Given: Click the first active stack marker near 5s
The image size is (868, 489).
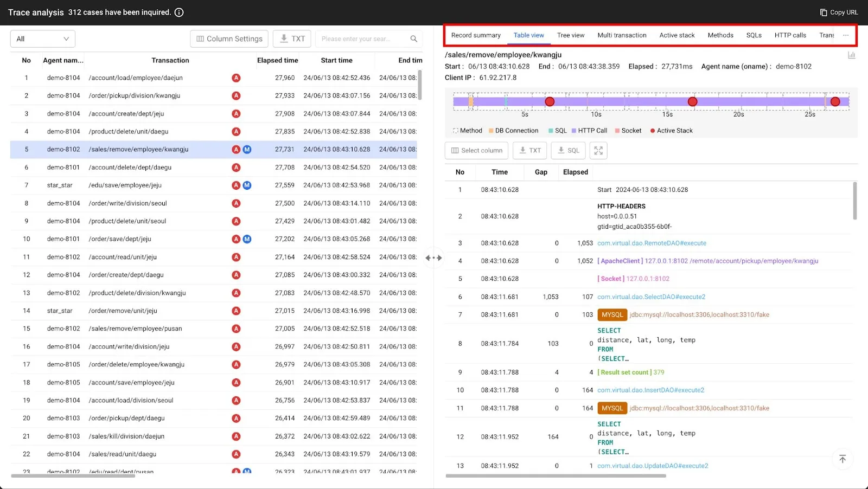Looking at the screenshot, I should click(550, 101).
